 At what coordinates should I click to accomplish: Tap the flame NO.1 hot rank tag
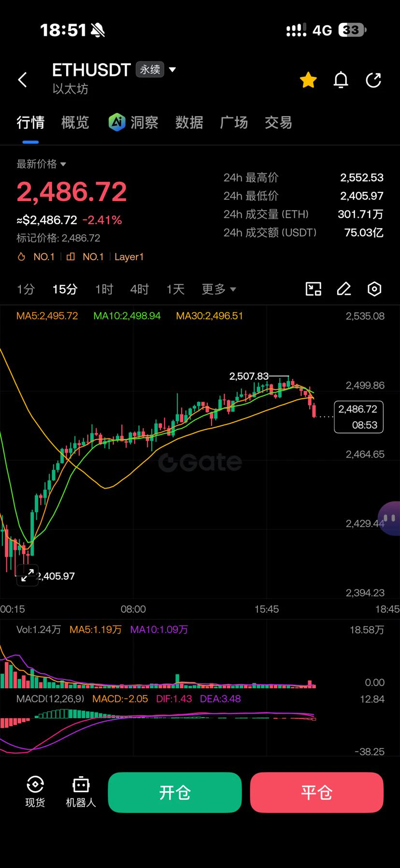tap(36, 257)
